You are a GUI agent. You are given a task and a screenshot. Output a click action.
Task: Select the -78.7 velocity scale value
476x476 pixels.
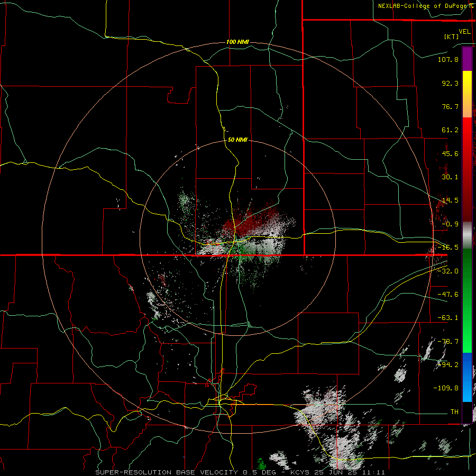pyautogui.click(x=448, y=342)
